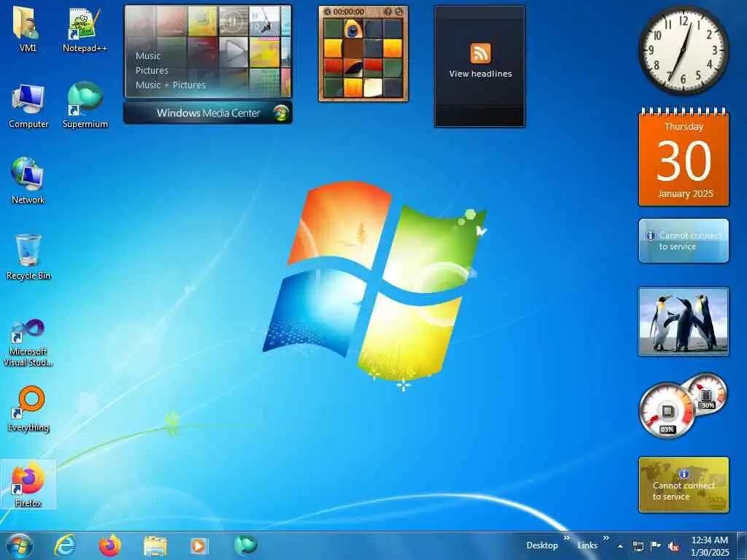Open the Start menu orb
The height and width of the screenshot is (560, 747).
click(20, 545)
